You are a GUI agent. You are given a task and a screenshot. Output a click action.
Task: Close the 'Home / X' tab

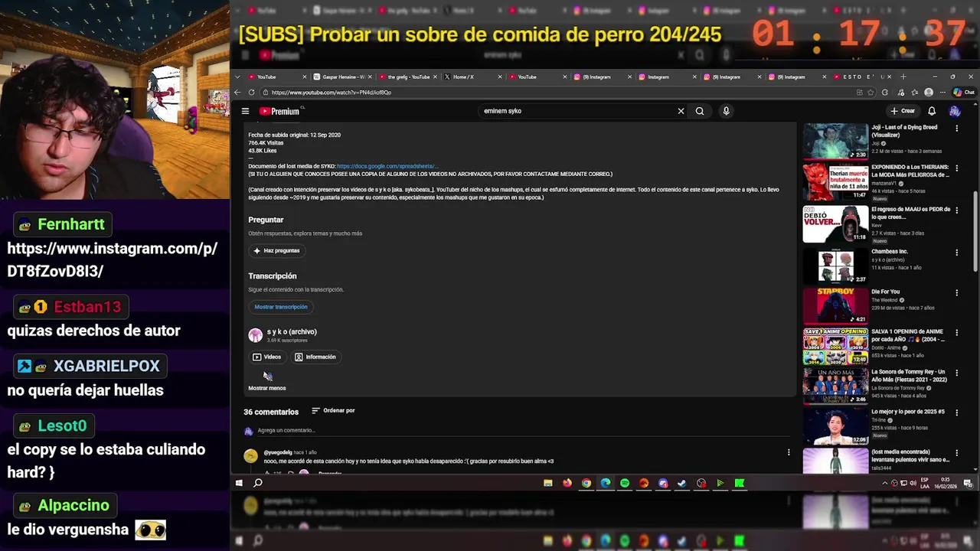tap(500, 77)
